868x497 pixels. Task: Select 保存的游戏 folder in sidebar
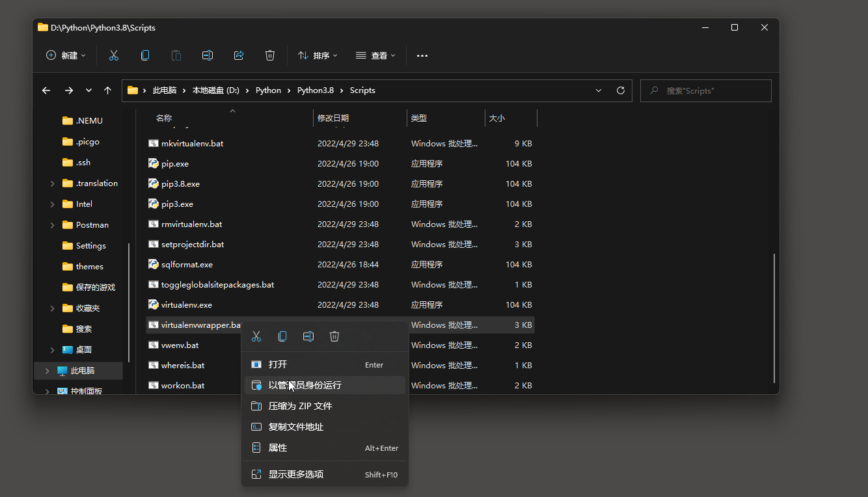tap(79, 288)
